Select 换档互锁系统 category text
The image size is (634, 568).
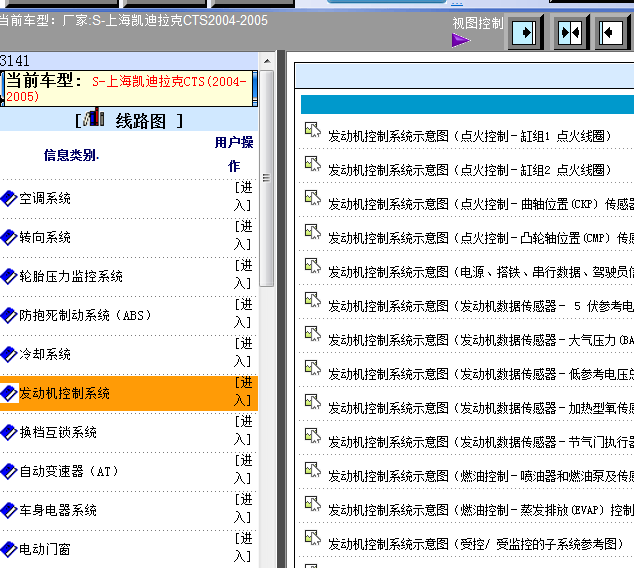click(58, 433)
